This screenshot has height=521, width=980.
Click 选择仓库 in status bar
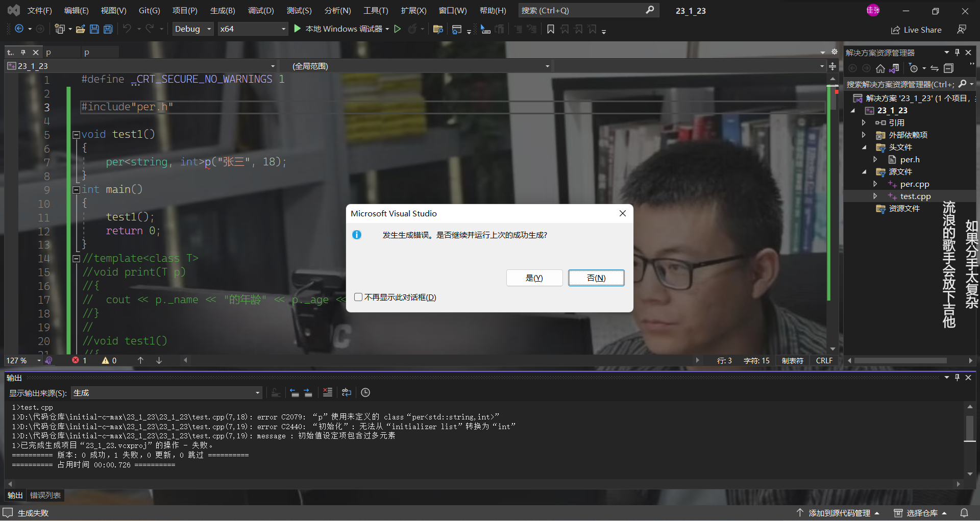coord(921,513)
